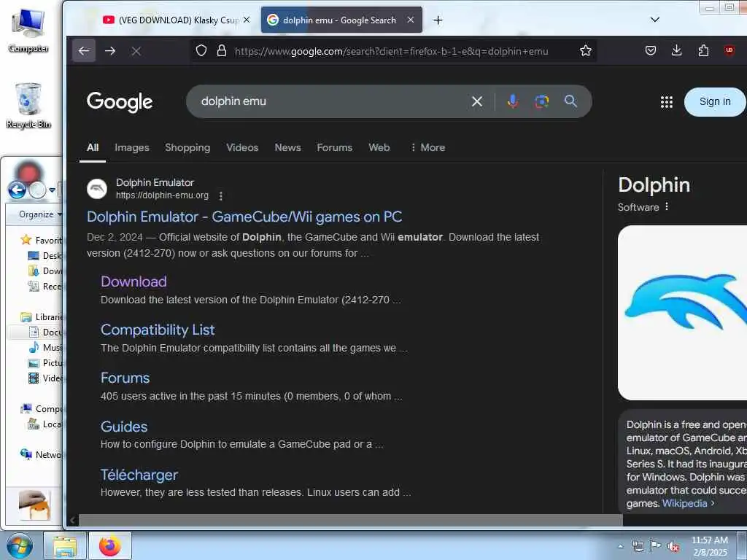Image resolution: width=747 pixels, height=560 pixels.
Task: Open Dolphin Emulator GameCube/Wii result title
Action: coord(244,217)
